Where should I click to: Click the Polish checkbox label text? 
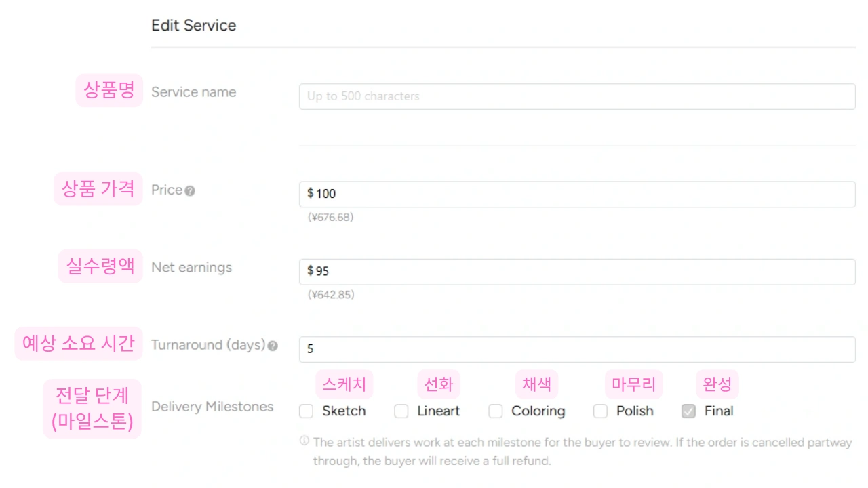point(635,411)
